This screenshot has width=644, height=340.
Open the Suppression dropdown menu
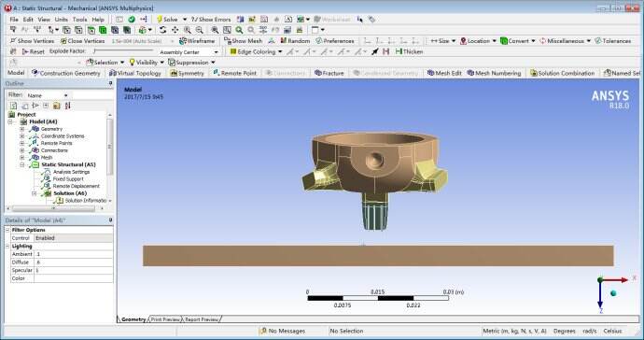(x=192, y=63)
